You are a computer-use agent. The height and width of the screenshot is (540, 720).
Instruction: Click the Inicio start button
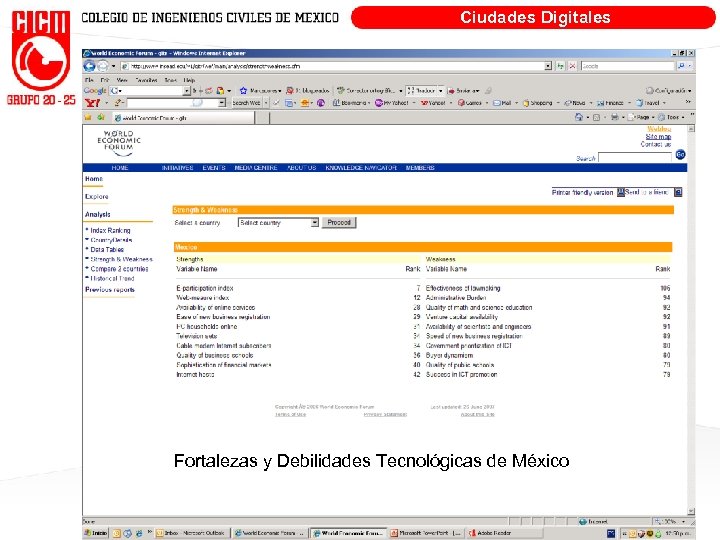click(96, 533)
